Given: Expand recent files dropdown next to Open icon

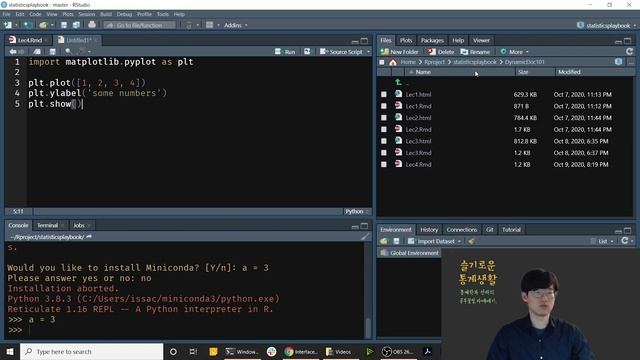Looking at the screenshot, I should click(52, 25).
